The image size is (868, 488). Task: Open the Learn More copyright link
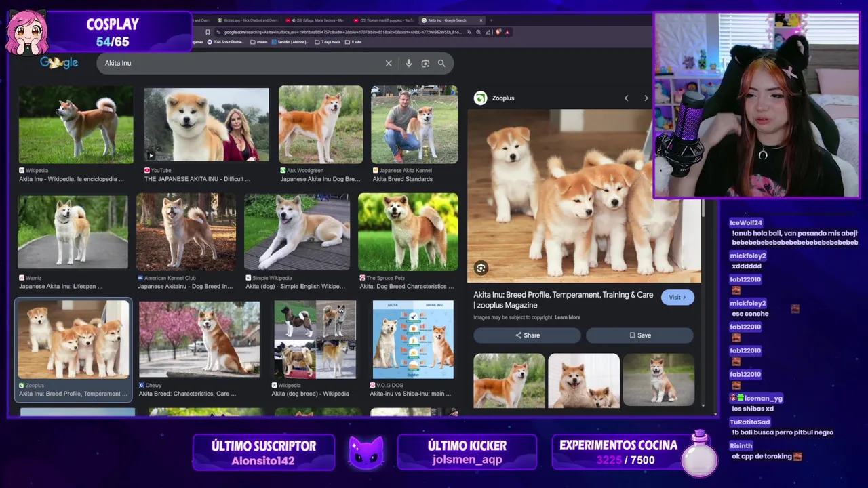click(x=568, y=317)
